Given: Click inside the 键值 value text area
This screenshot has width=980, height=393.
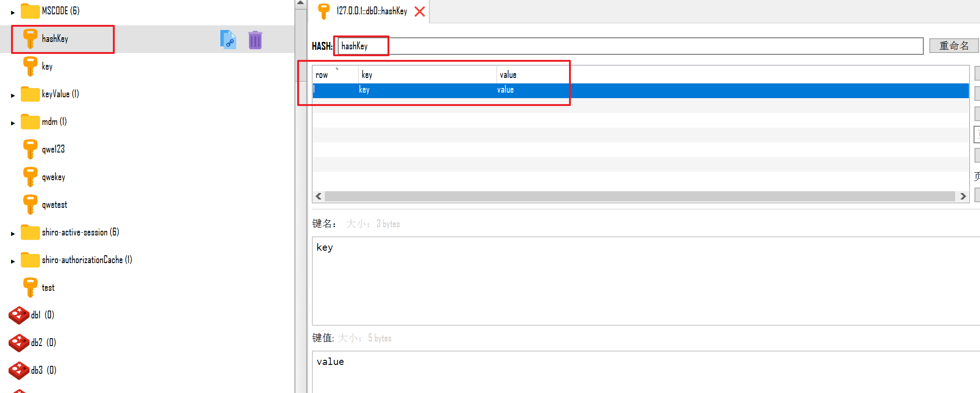Looking at the screenshot, I should coord(646,372).
